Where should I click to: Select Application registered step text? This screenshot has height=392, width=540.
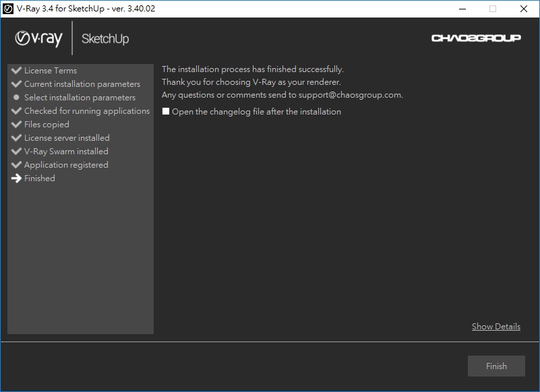pyautogui.click(x=66, y=165)
